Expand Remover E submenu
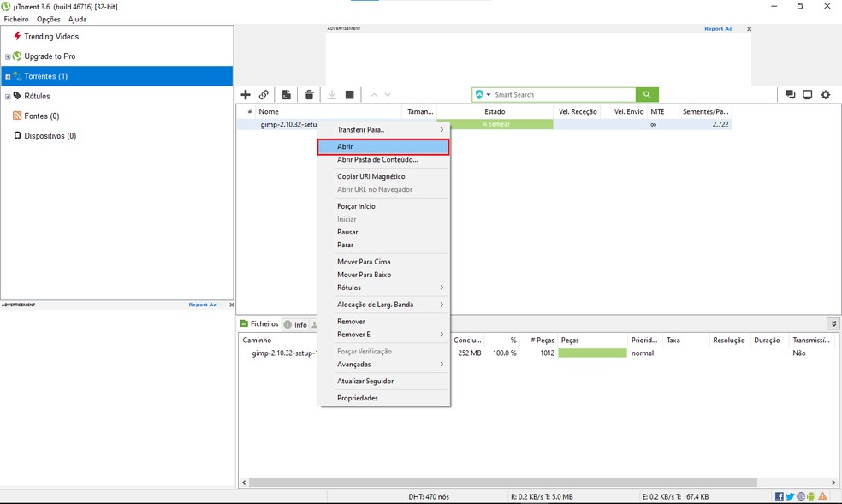The image size is (842, 504). 383,335
